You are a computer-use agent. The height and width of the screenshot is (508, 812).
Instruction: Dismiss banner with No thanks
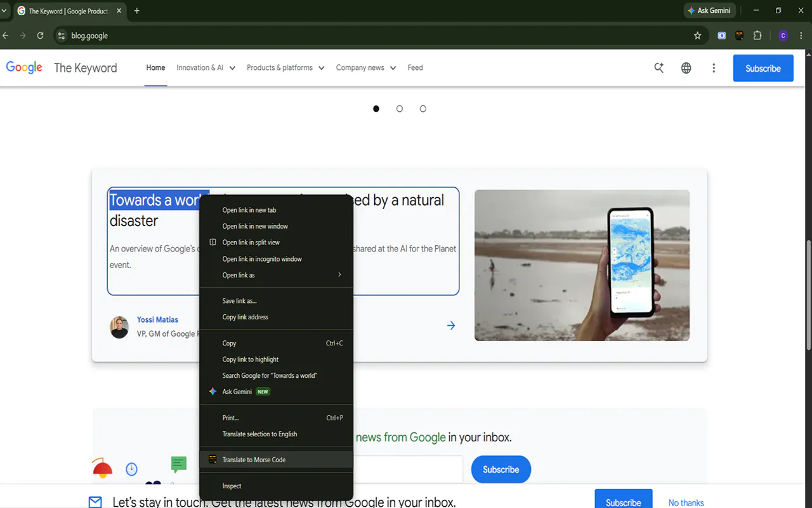[x=686, y=502]
